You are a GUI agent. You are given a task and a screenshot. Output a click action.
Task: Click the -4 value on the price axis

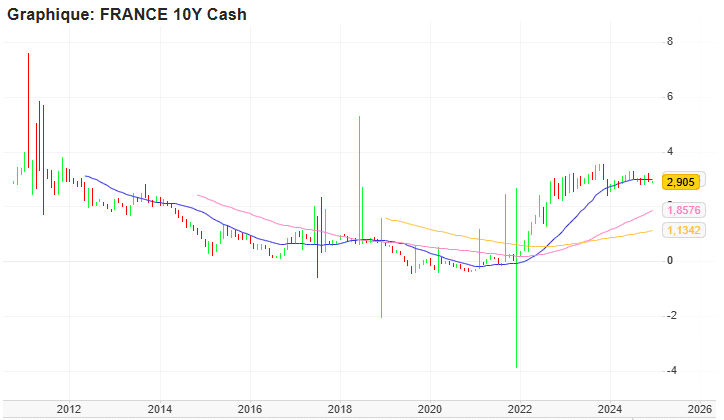[x=667, y=371]
